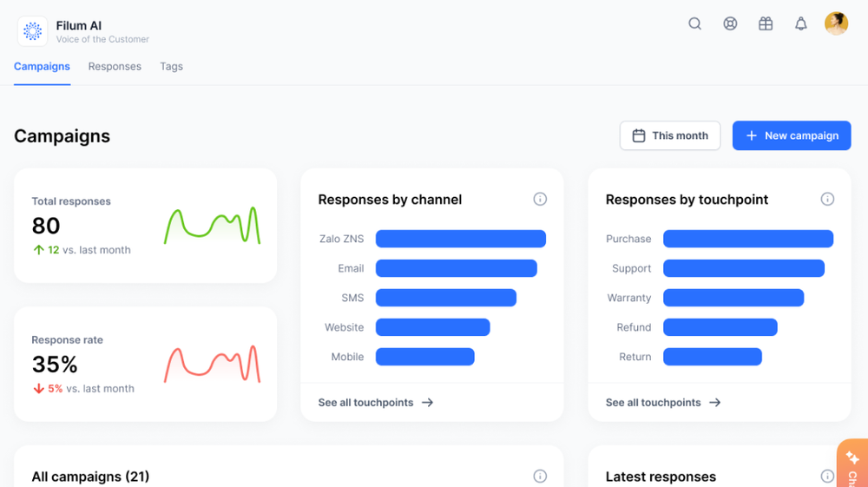Click the Filum AI logo icon
Viewport: 868px width, 487px height.
(32, 31)
